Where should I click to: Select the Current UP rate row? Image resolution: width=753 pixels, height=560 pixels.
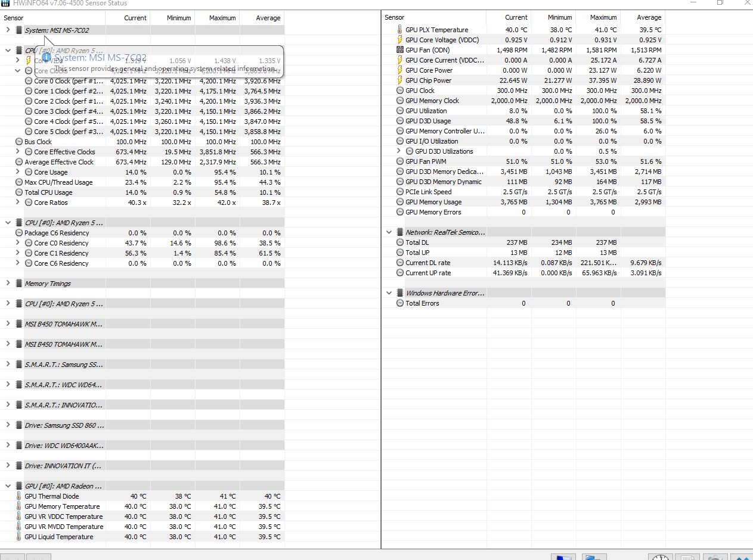523,273
